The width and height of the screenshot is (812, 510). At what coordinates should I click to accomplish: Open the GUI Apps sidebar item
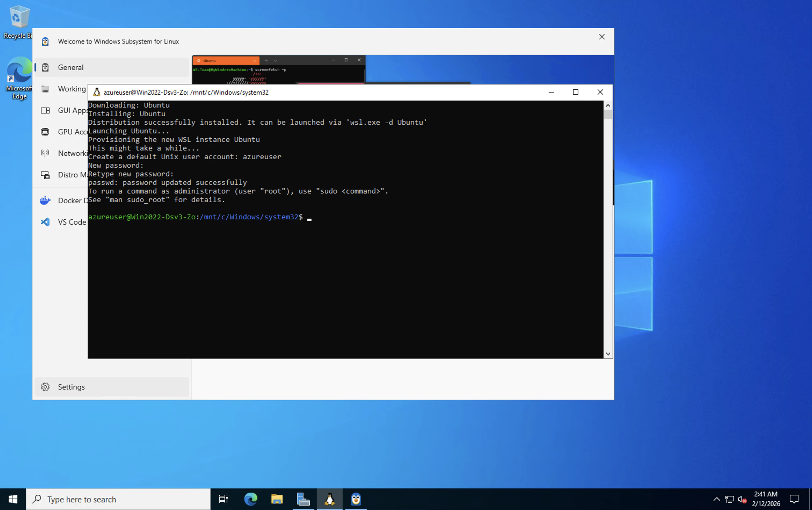[61, 110]
